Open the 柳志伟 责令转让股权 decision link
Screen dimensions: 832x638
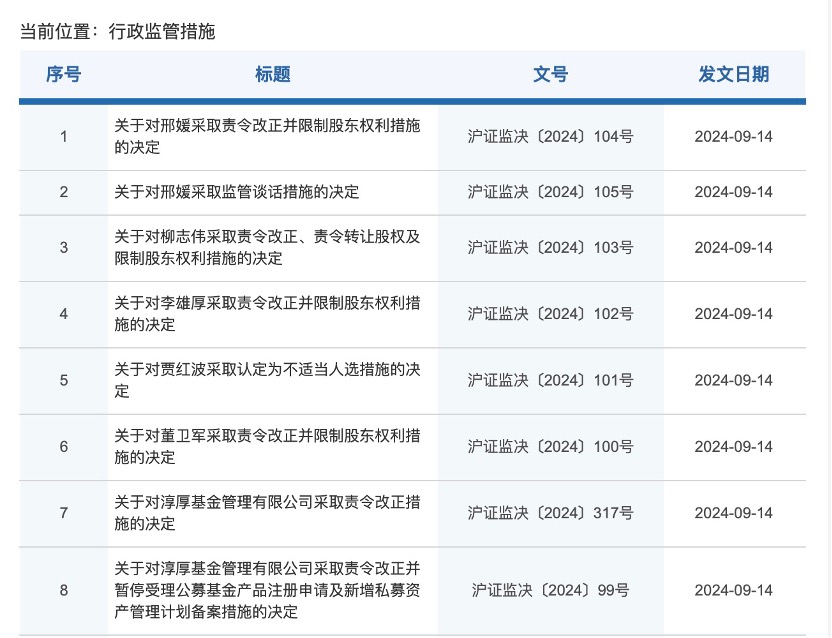267,247
